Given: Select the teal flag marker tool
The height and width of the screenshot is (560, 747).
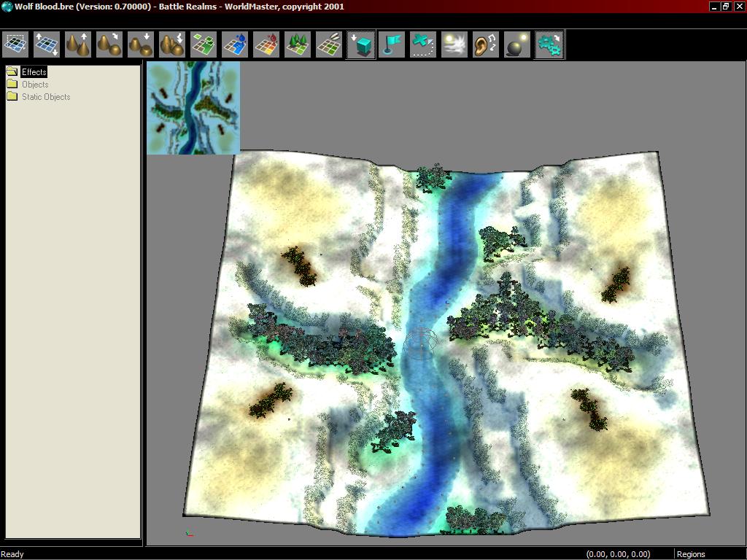Looking at the screenshot, I should tap(392, 44).
